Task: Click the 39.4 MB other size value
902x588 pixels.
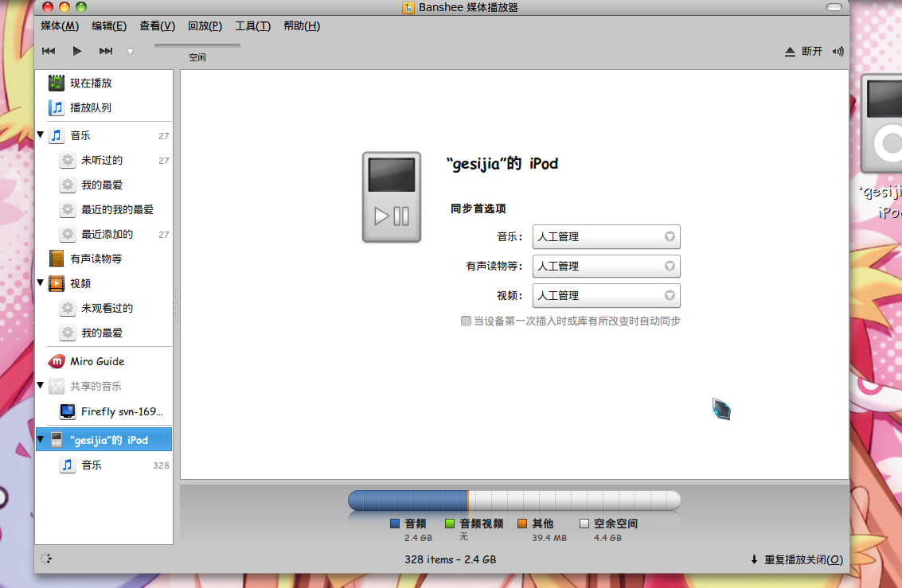Action: (549, 538)
